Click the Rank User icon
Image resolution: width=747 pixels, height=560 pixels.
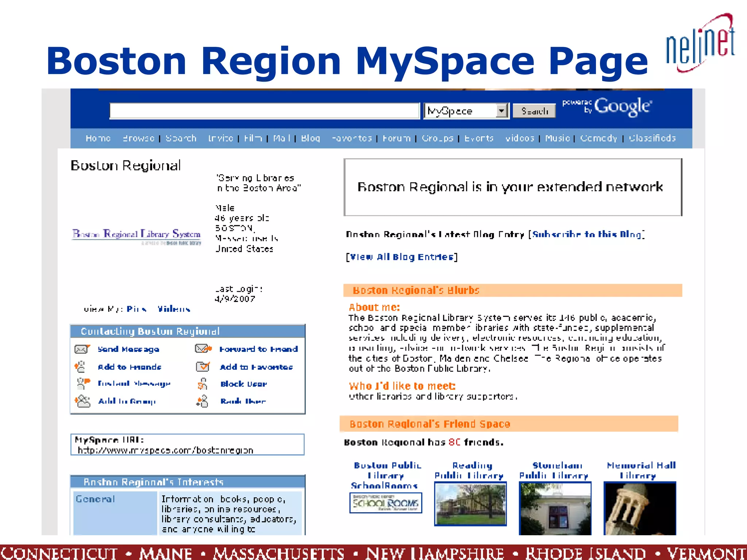click(x=202, y=401)
